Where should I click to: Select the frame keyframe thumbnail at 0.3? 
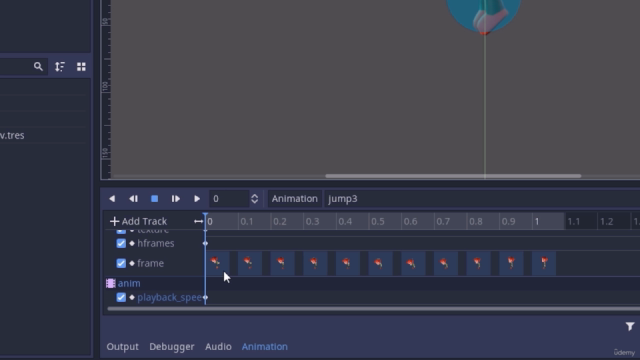[x=315, y=263]
